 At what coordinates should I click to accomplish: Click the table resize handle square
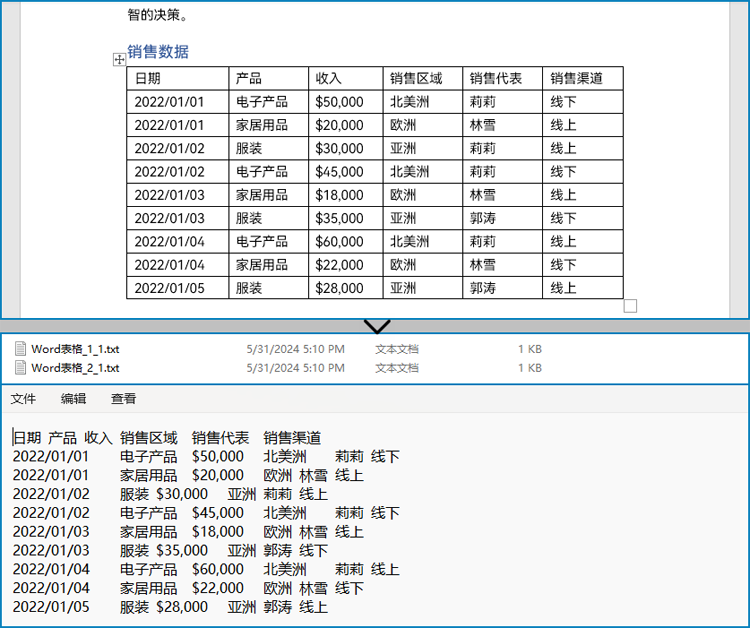pos(630,306)
